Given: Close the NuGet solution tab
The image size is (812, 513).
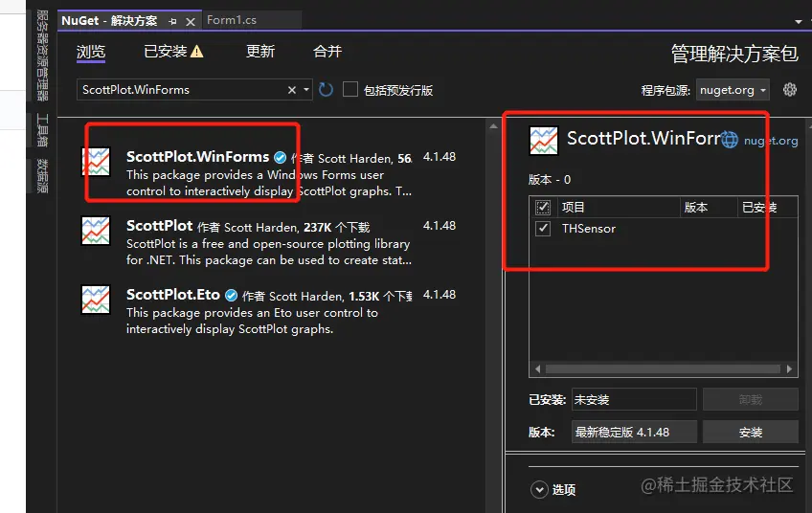Looking at the screenshot, I should click(x=190, y=21).
